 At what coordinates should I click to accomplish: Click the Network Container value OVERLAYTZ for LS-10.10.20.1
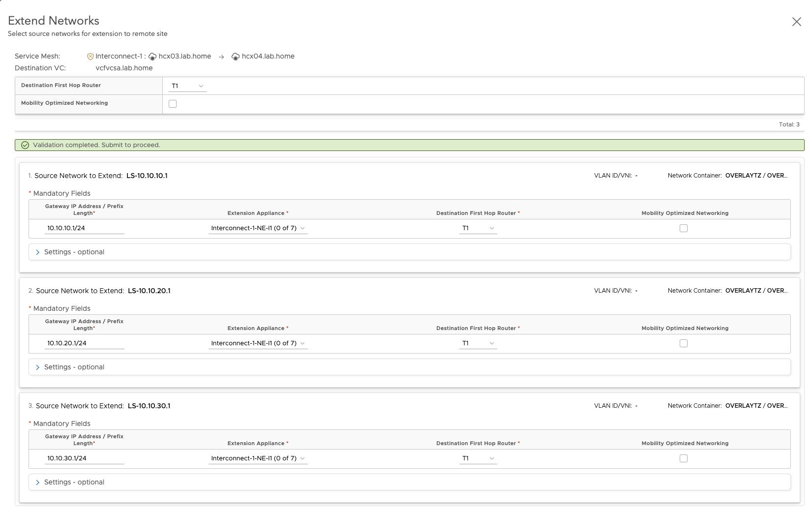756,290
